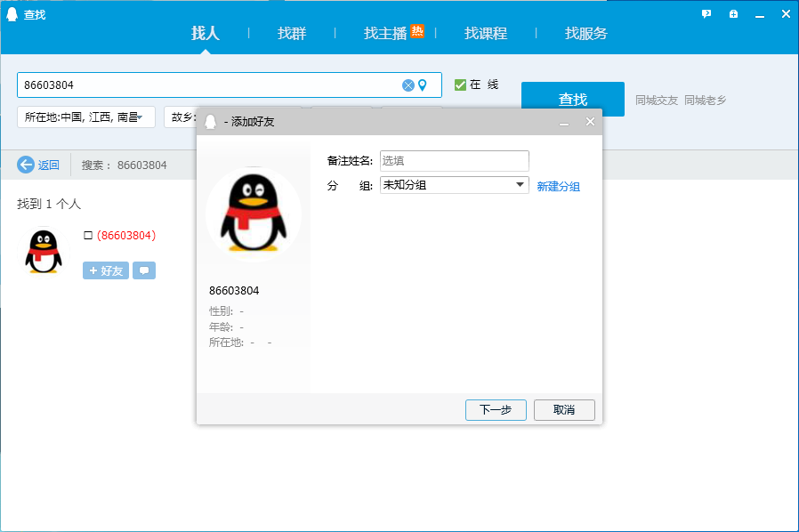Clear the search box with the X icon

408,85
